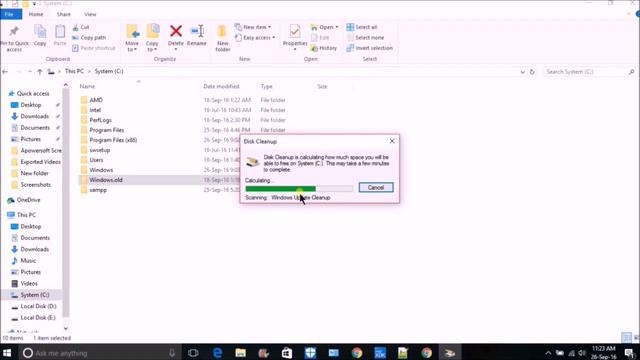Select the AMD folder
This screenshot has height=360, width=640.
pyautogui.click(x=96, y=100)
